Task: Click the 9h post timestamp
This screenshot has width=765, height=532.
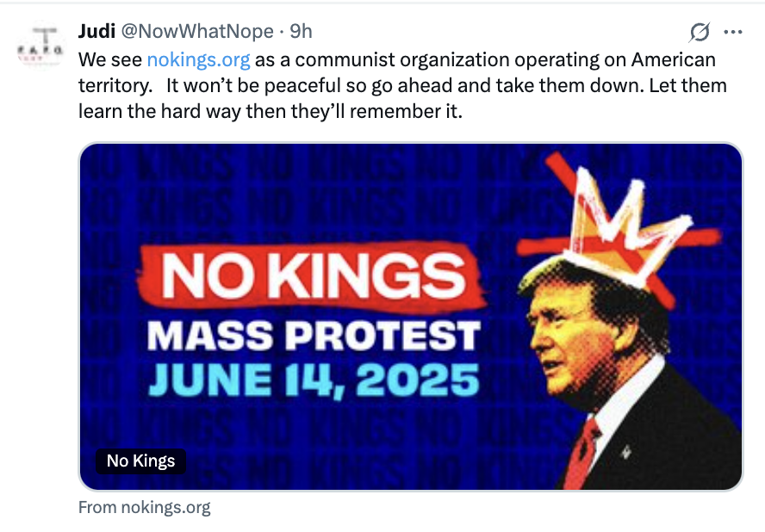Action: pyautogui.click(x=301, y=32)
